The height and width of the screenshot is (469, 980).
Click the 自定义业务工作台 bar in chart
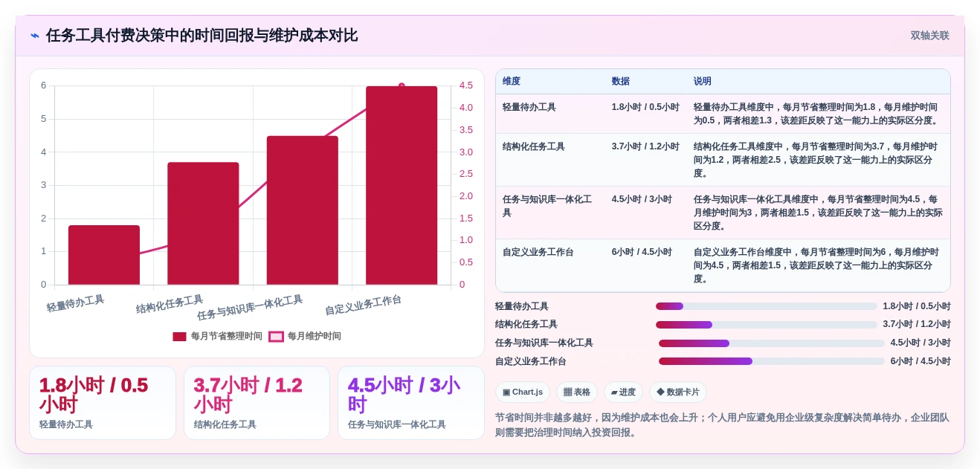402,185
